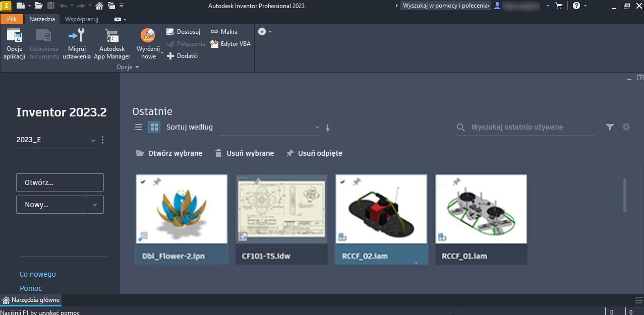Open the New file dropdown arrow in quick access

coord(29,6)
